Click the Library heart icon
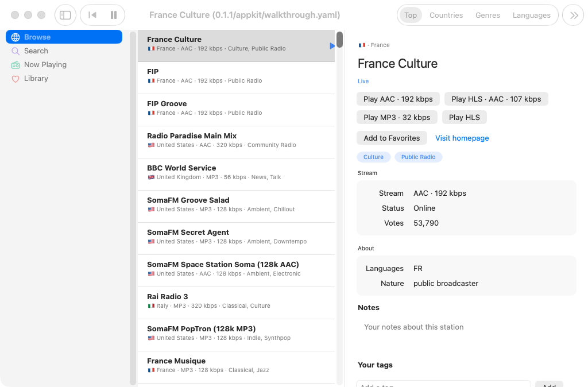Image resolution: width=588 pixels, height=387 pixels. click(16, 79)
